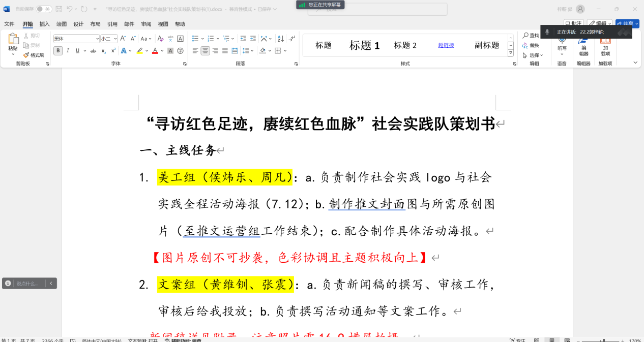This screenshot has height=342, width=644.
Task: Toggle Italic formatting button
Action: (x=68, y=51)
